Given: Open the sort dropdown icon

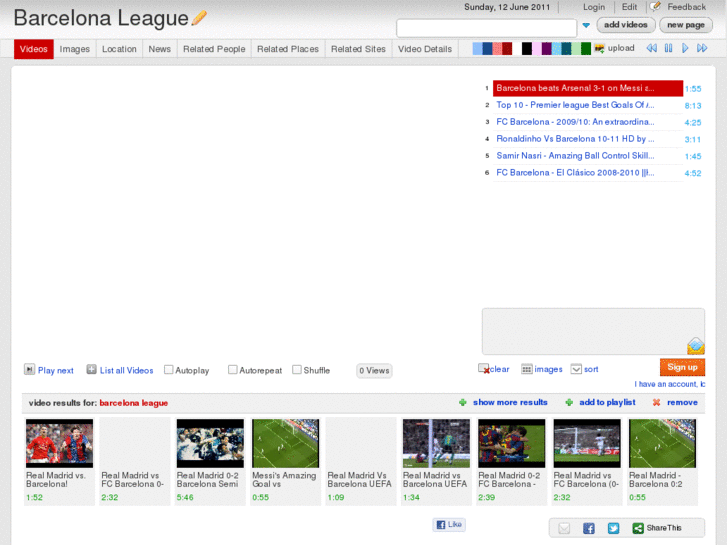Looking at the screenshot, I should (576, 369).
